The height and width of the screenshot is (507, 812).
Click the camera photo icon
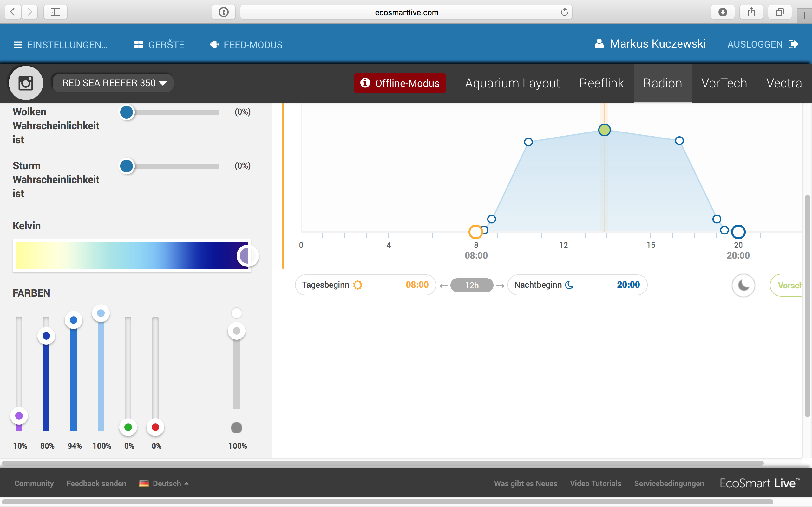tap(26, 83)
